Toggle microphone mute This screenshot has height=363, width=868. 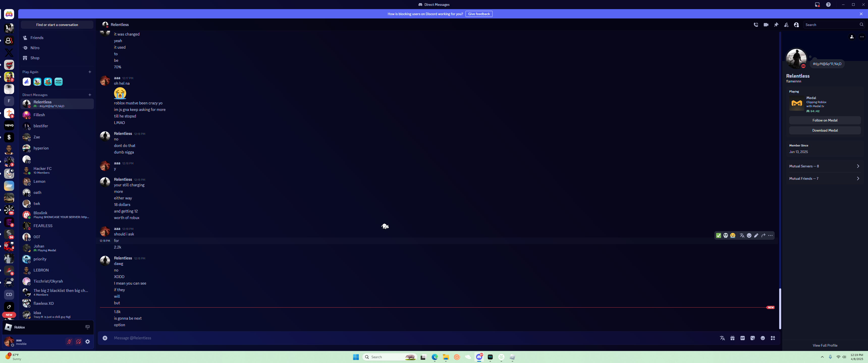[69, 342]
